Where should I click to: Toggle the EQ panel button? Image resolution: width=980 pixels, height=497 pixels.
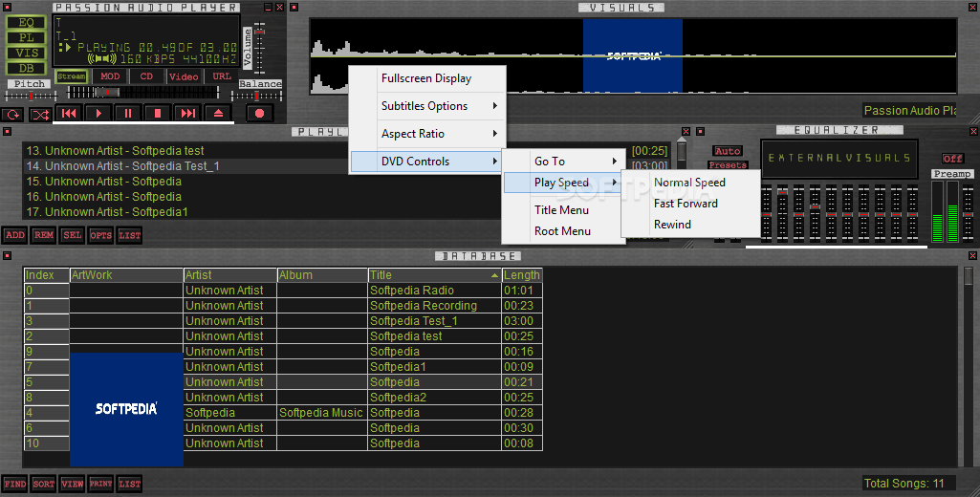(26, 23)
